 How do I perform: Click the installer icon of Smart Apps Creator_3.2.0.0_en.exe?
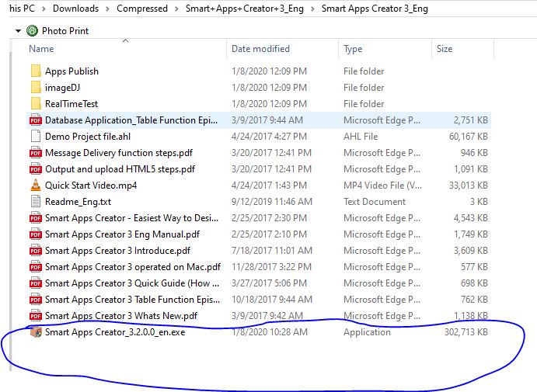click(x=36, y=331)
